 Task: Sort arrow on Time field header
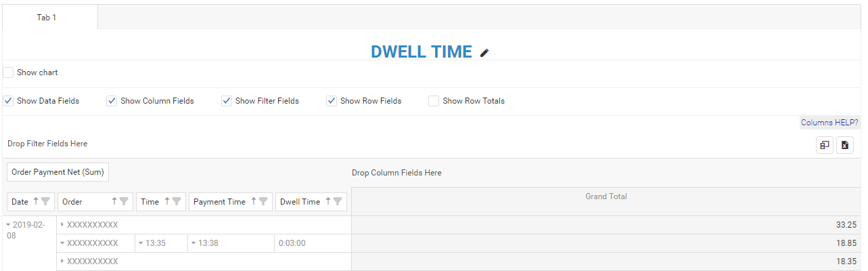click(x=166, y=201)
